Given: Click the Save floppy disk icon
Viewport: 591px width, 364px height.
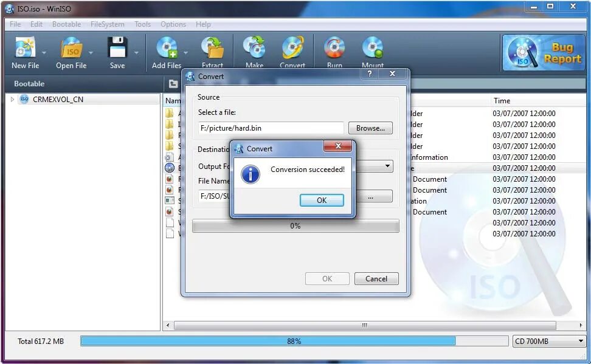Looking at the screenshot, I should (x=117, y=48).
